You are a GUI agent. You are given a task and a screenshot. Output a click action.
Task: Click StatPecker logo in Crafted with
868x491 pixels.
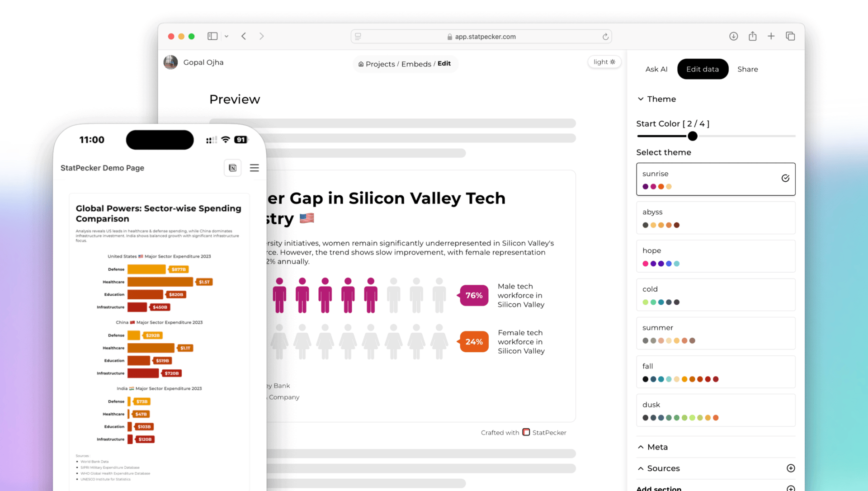tap(526, 432)
